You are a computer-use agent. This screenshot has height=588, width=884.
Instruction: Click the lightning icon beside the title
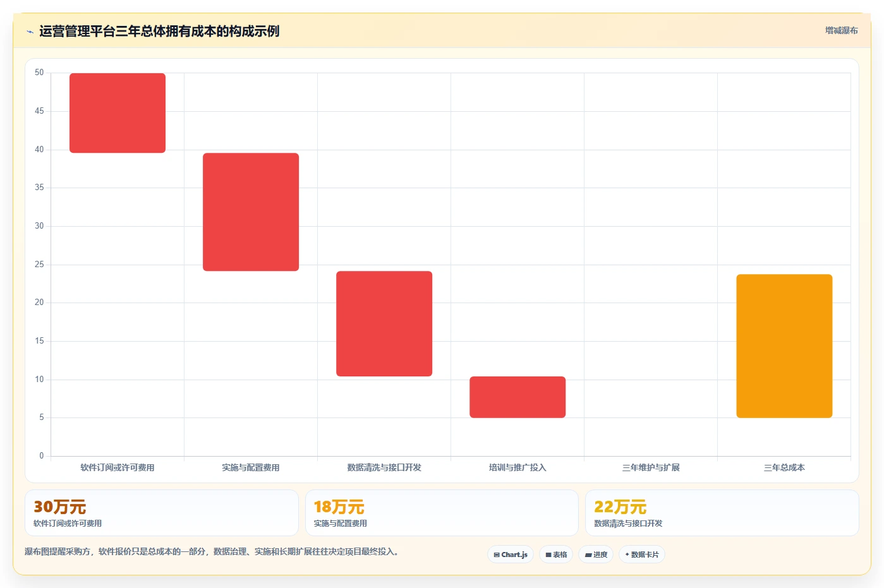coord(30,32)
